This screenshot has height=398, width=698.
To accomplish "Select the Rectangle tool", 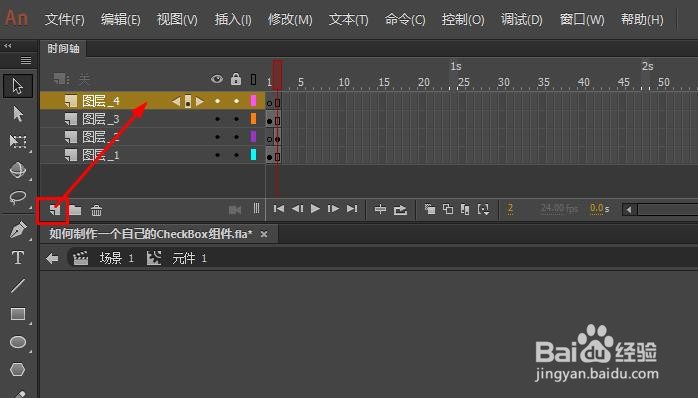I will click(x=18, y=314).
